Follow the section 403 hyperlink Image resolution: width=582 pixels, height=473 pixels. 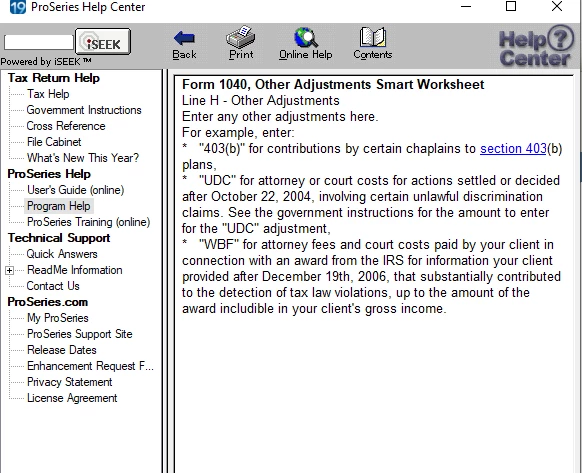(513, 149)
